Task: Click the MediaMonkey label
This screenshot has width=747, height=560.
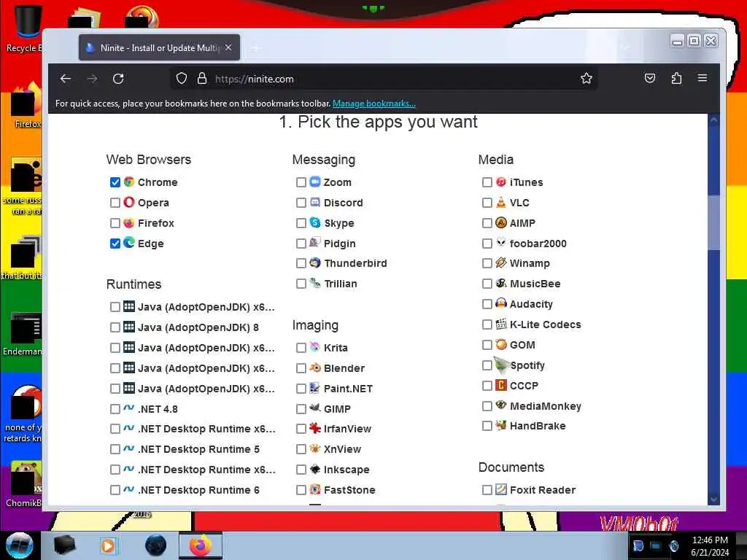Action: [x=546, y=406]
